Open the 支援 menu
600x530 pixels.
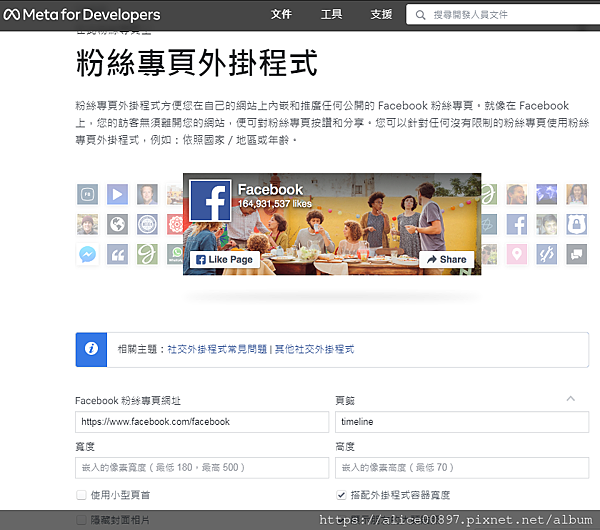click(381, 15)
